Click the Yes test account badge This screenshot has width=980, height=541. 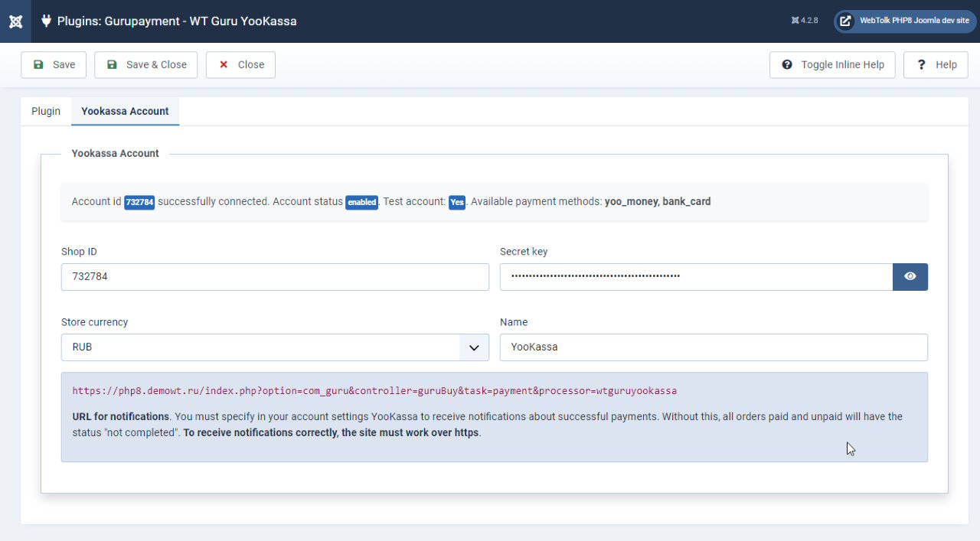click(x=457, y=202)
